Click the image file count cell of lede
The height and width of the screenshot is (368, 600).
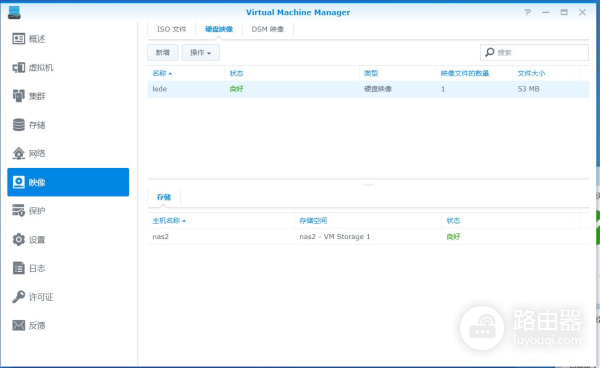tap(443, 89)
